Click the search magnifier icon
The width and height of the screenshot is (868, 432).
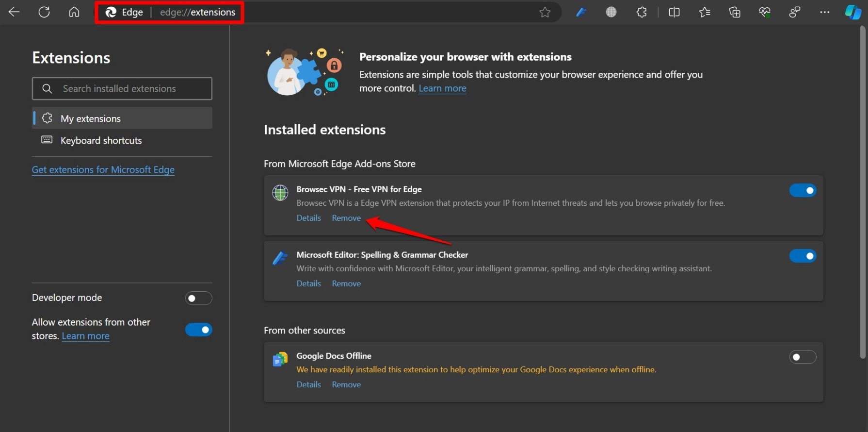47,89
